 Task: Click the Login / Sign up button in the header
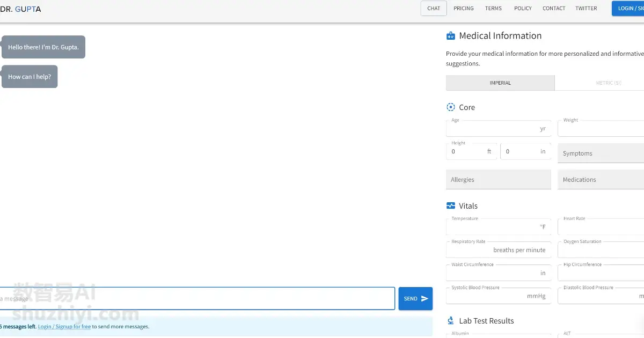(x=628, y=9)
